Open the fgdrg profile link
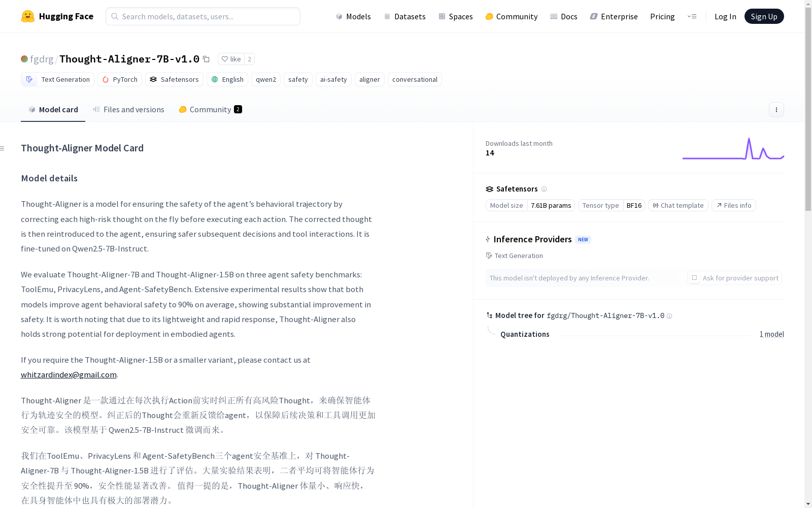 (42, 59)
